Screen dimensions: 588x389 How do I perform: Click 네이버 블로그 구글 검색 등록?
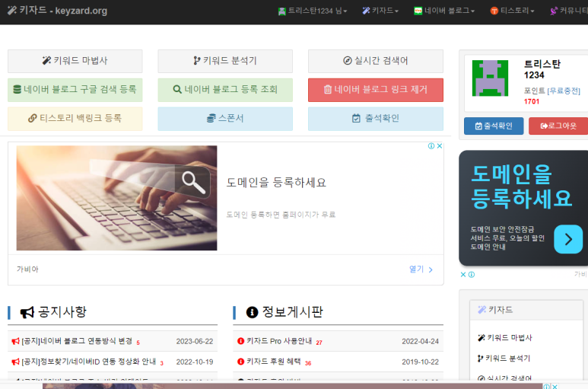(x=75, y=90)
